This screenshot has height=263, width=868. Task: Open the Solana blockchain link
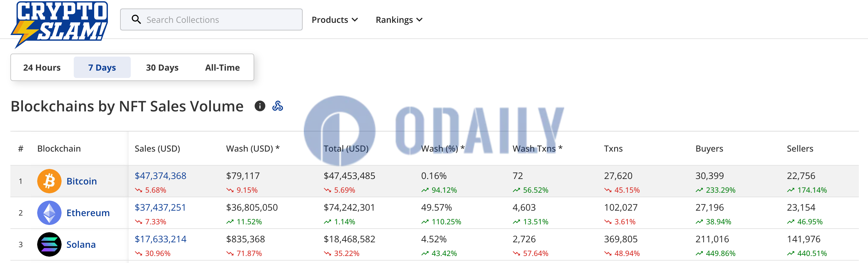tap(81, 244)
